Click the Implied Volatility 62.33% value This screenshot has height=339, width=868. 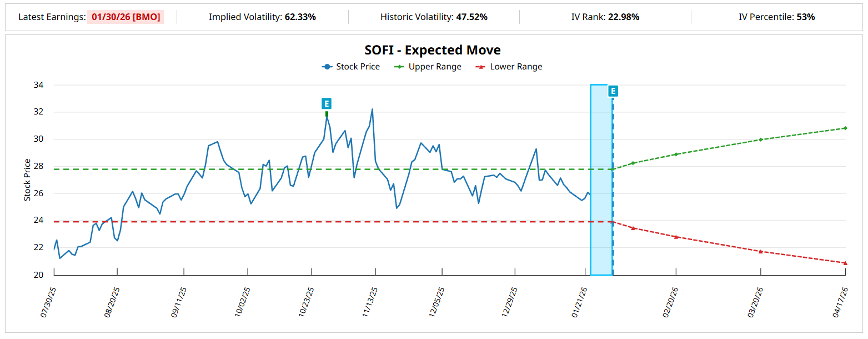300,17
